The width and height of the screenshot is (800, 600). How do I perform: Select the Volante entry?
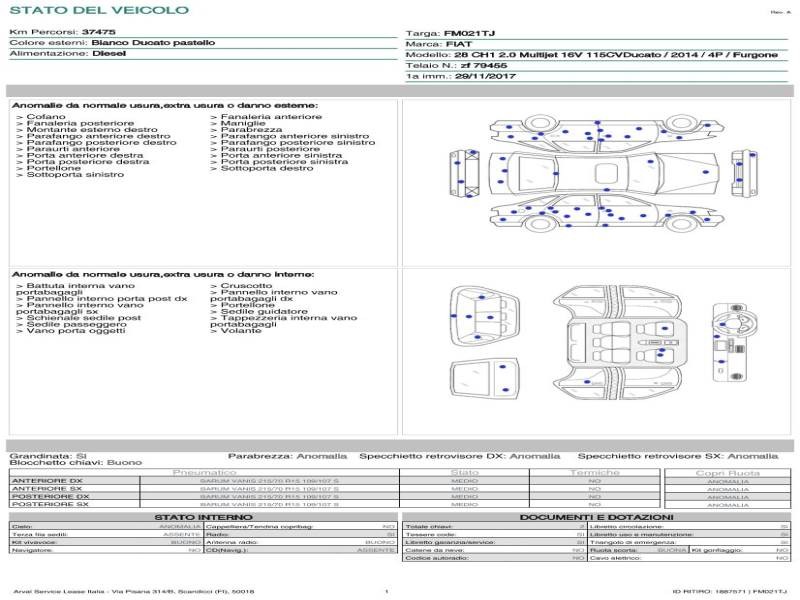pyautogui.click(x=236, y=331)
